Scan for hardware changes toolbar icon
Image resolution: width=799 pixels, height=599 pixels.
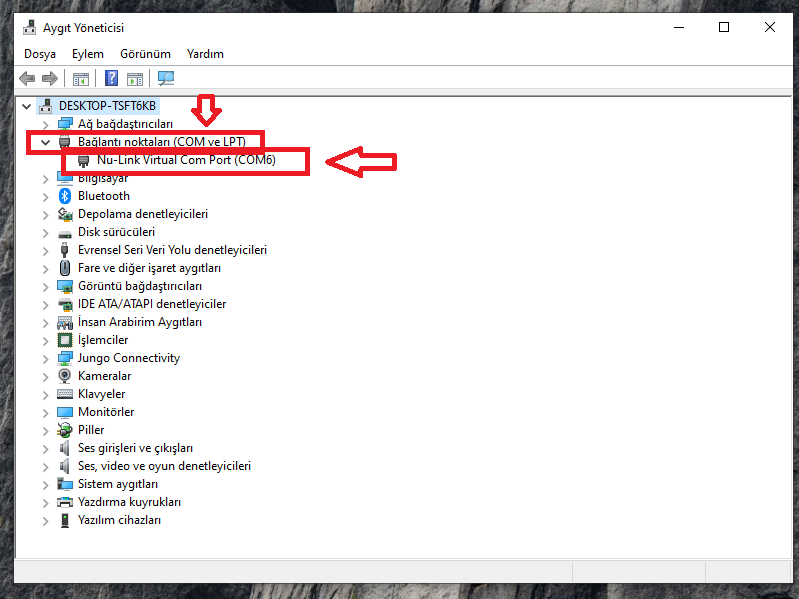point(166,78)
